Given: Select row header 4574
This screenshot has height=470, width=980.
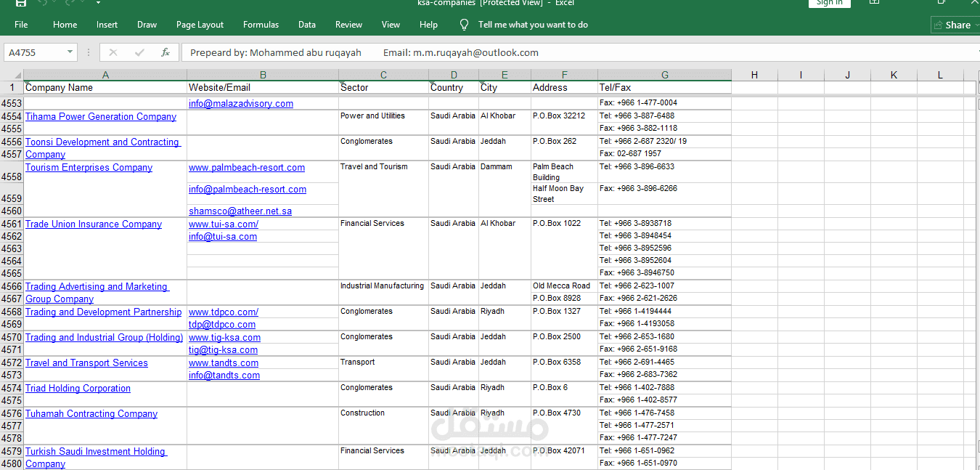Looking at the screenshot, I should pos(12,388).
